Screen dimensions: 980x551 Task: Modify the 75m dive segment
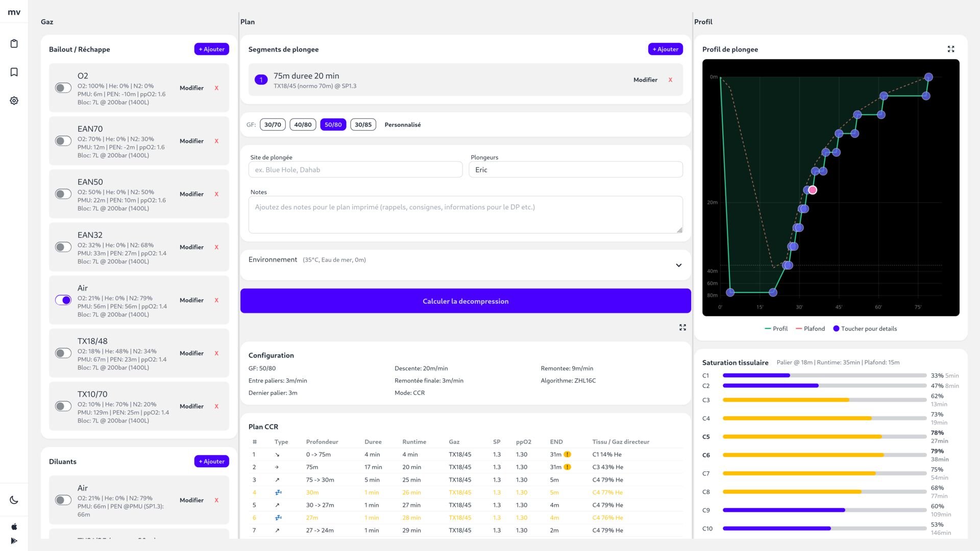645,80
